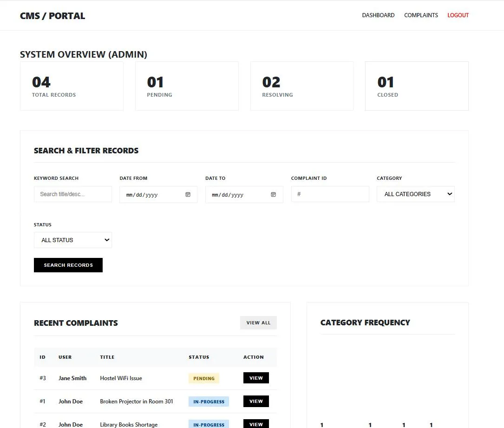Select the Closed count stat card

[417, 86]
